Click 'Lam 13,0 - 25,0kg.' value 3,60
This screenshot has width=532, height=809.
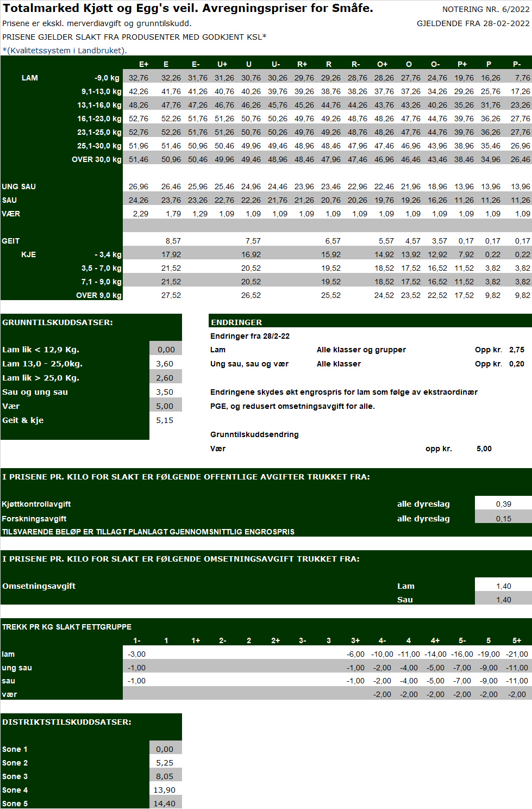point(165,364)
